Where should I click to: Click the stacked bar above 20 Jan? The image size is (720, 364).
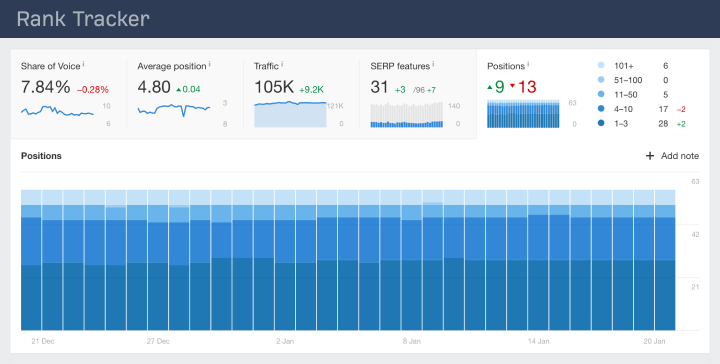point(665,260)
